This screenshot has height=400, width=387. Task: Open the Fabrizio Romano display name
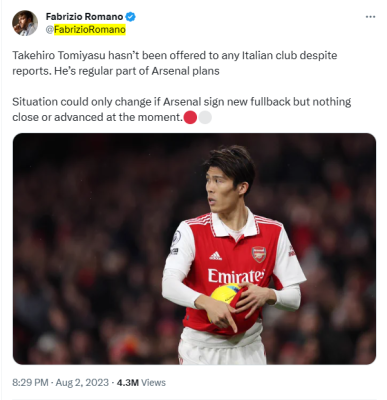point(84,17)
